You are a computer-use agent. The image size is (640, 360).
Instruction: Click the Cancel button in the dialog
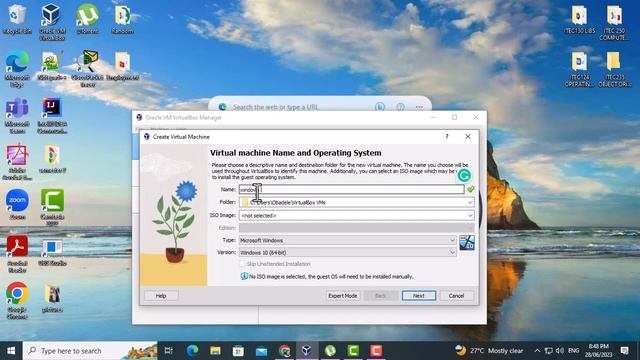coord(456,296)
